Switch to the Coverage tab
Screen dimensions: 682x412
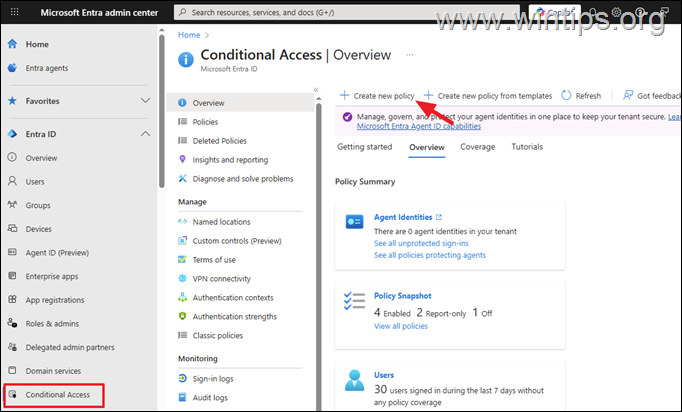[x=478, y=147]
